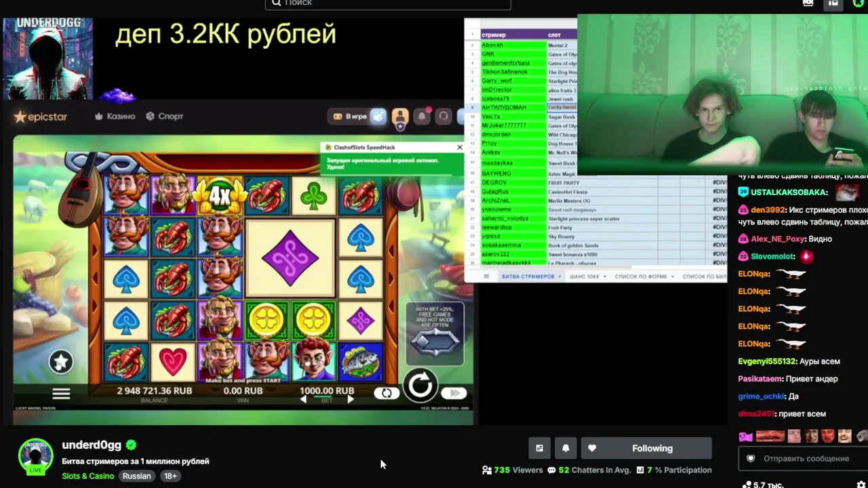Screen dimensions: 868x488
Task: Open the Спорт section
Action: coord(164,117)
